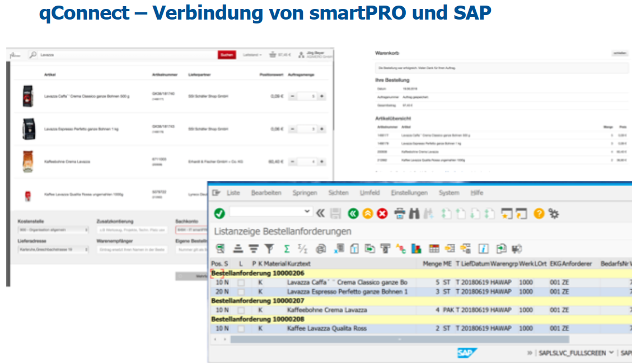Viewport: 632px width, 364px height.
Task: Click the Lavazza Caffa Crema Classico product thumbnail
Action: coord(28,96)
